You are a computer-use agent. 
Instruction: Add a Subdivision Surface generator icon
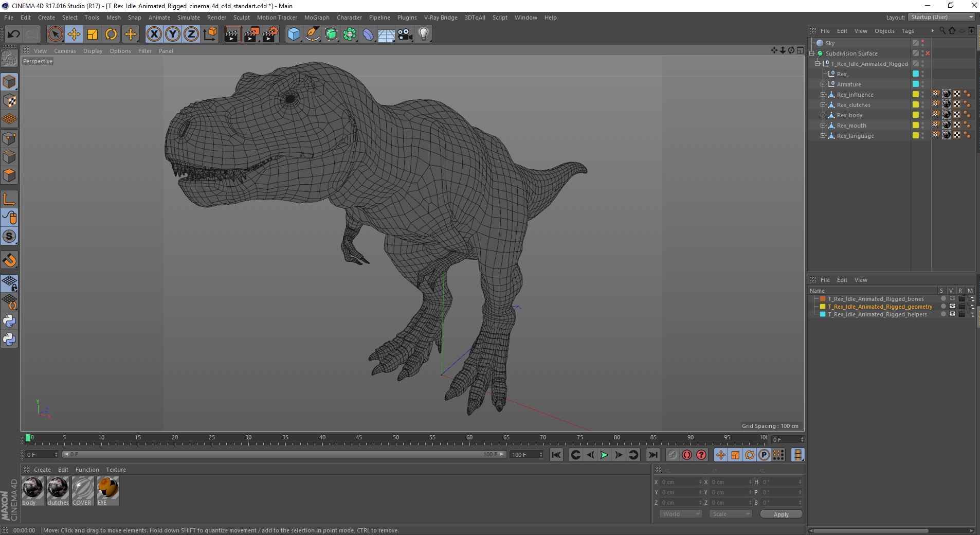[331, 34]
